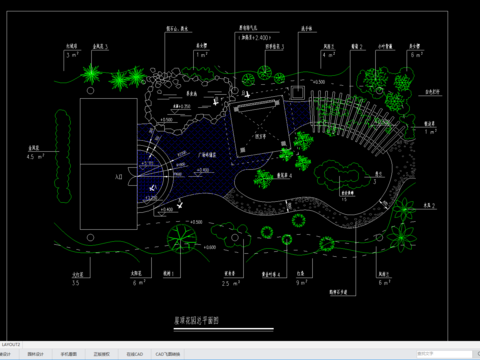Viewport: 480px width, 360px height.
Task: Select the large tree symbol at bottom center
Action: (182, 238)
